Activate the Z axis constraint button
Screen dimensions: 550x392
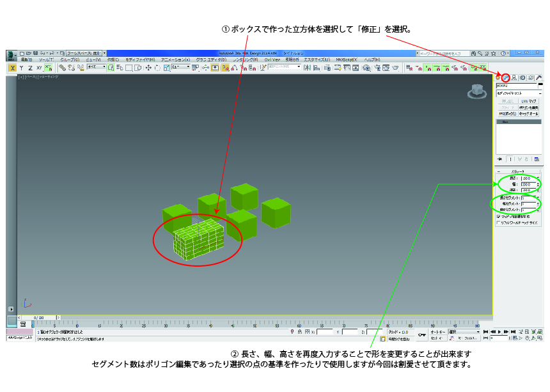[30, 67]
